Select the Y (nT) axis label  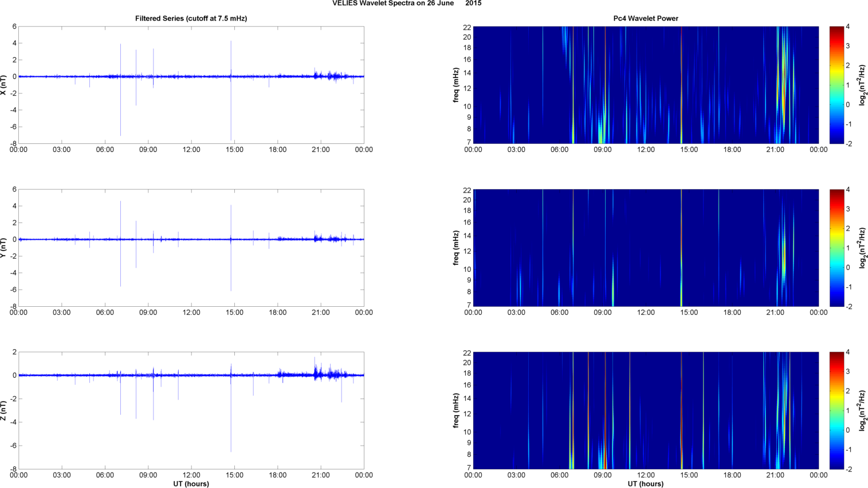click(4, 248)
